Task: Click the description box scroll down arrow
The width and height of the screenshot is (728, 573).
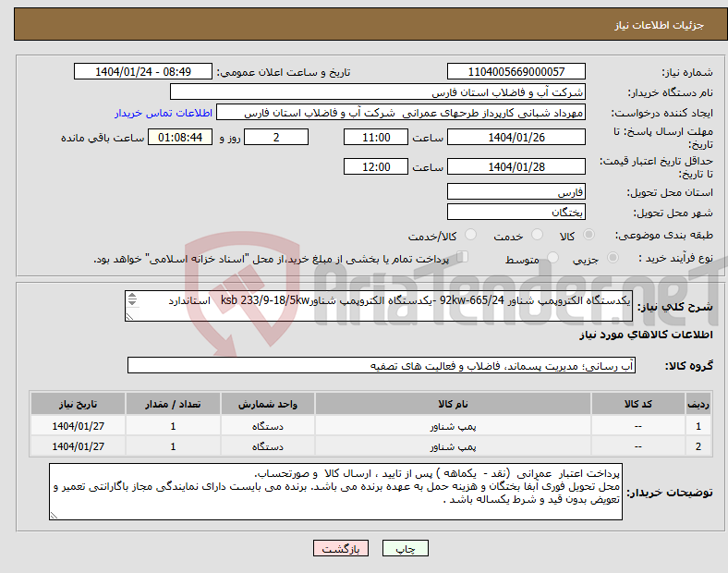Action: click(132, 303)
